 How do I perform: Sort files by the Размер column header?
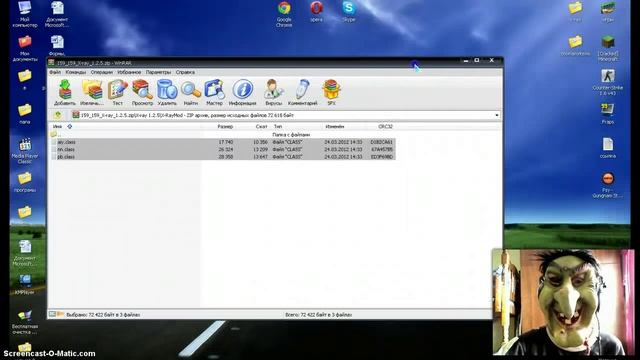pyautogui.click(x=225, y=127)
